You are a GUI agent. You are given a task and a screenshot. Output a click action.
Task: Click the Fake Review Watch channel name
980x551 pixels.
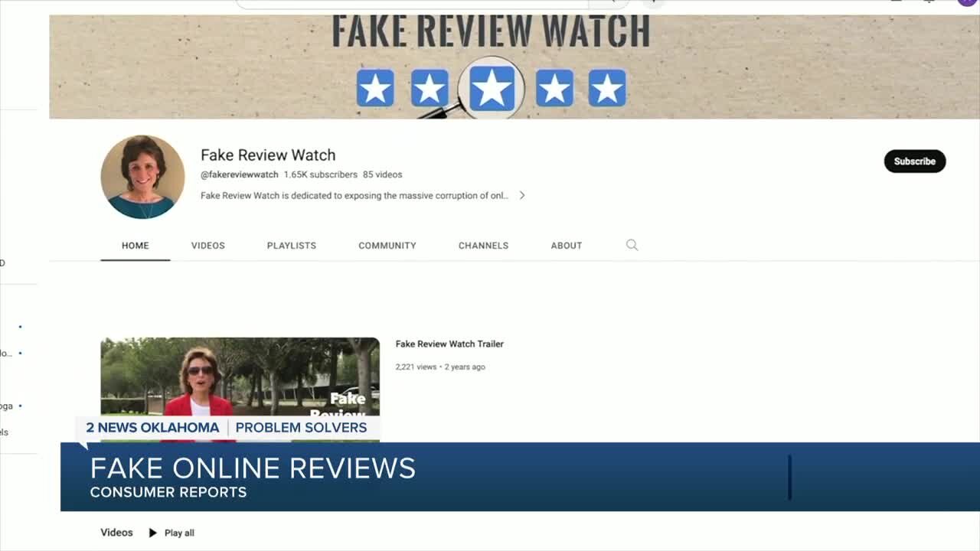tap(268, 155)
